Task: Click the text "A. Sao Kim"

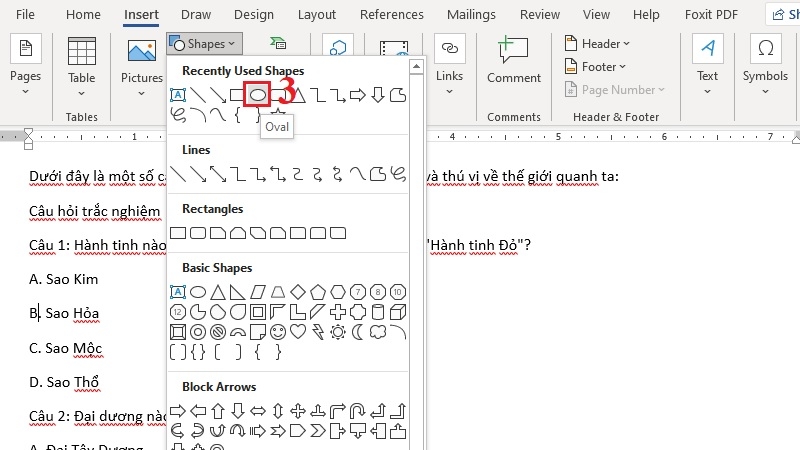Action: pos(63,279)
